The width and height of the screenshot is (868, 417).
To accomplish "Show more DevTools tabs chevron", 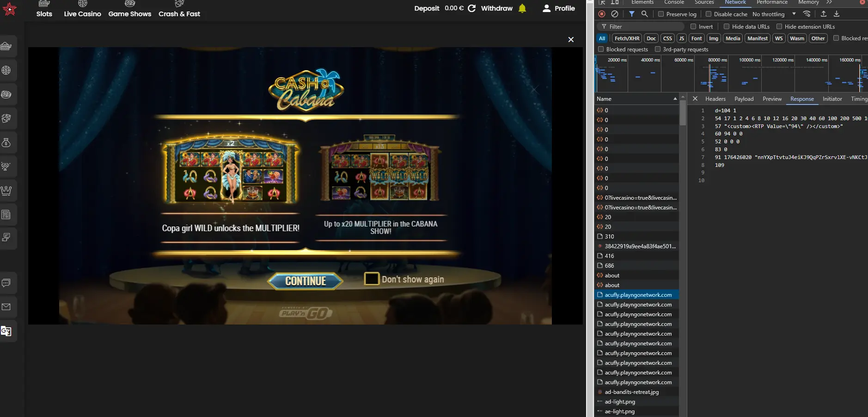I will 829,2.
